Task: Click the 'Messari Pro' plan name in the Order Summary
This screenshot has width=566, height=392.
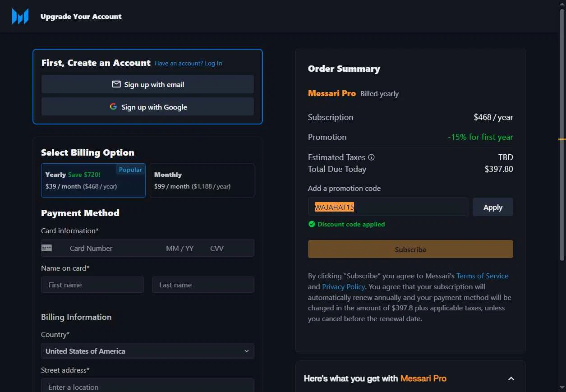Action: pos(332,93)
